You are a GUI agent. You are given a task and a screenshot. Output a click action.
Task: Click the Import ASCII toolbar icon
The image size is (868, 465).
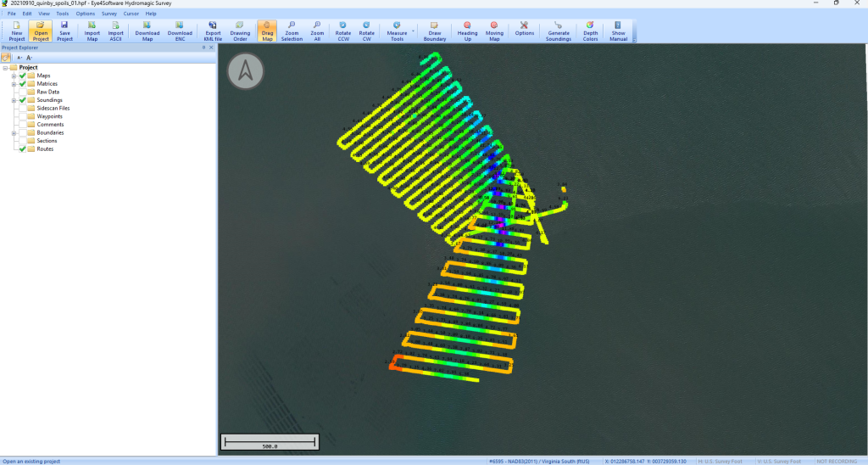pyautogui.click(x=115, y=31)
